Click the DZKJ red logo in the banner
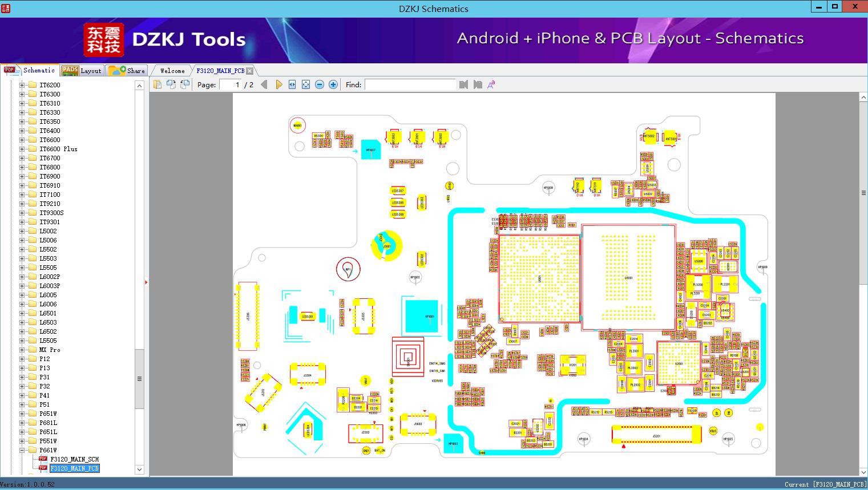This screenshot has height=490, width=868. click(103, 39)
